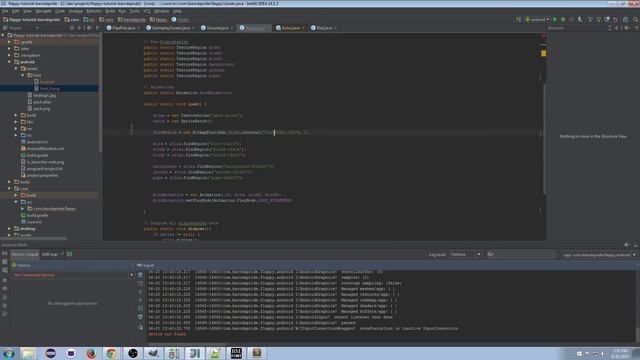Click the search magnifier icon in top toolbar
640x360 pixels.
636,19
